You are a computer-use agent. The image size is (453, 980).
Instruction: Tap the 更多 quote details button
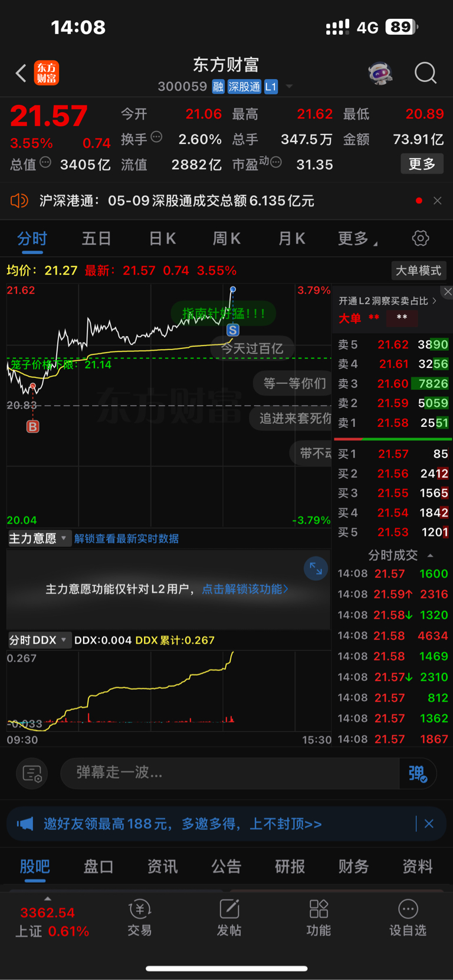pos(422,164)
